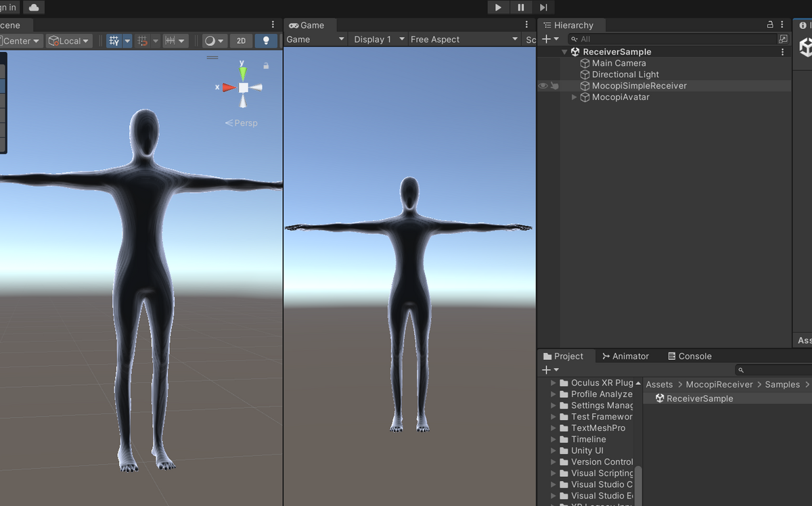The image size is (812, 506).
Task: Expand the TextMeshPro folder
Action: [554, 428]
